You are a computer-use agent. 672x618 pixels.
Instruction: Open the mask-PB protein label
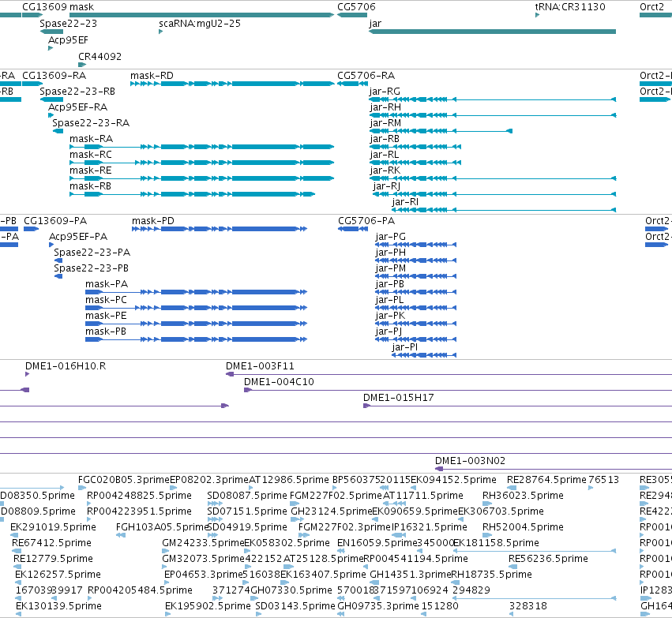point(106,332)
